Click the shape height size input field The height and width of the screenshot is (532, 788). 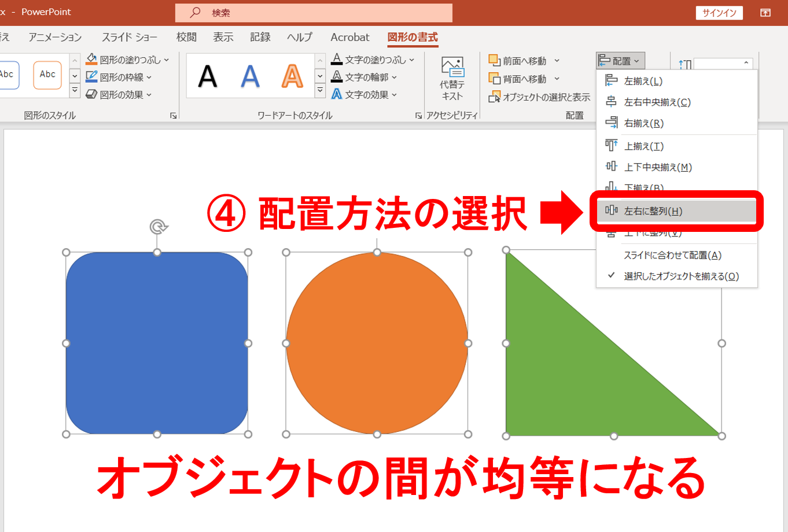click(x=717, y=64)
